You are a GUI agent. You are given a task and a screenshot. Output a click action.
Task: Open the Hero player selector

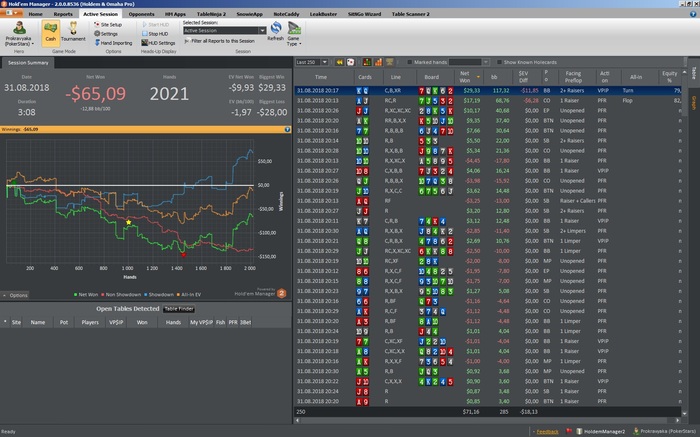[x=19, y=34]
